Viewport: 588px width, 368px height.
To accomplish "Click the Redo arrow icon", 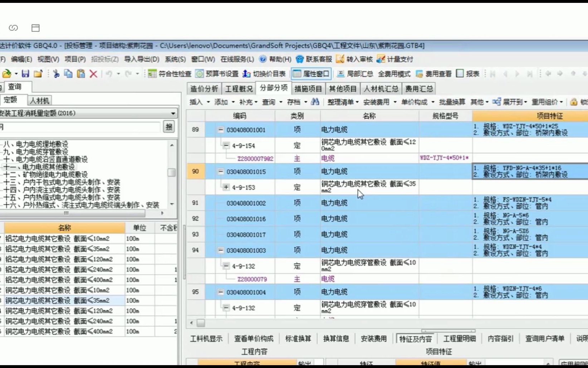I will (x=128, y=74).
